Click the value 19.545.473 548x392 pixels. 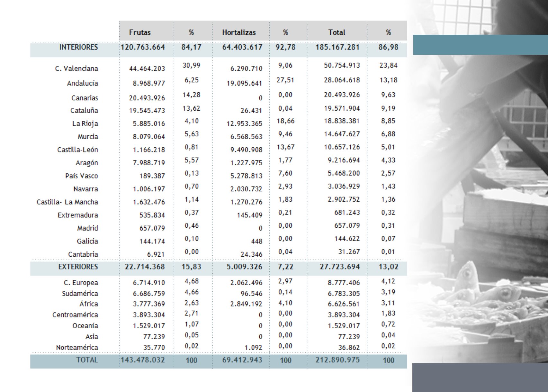[x=147, y=111]
